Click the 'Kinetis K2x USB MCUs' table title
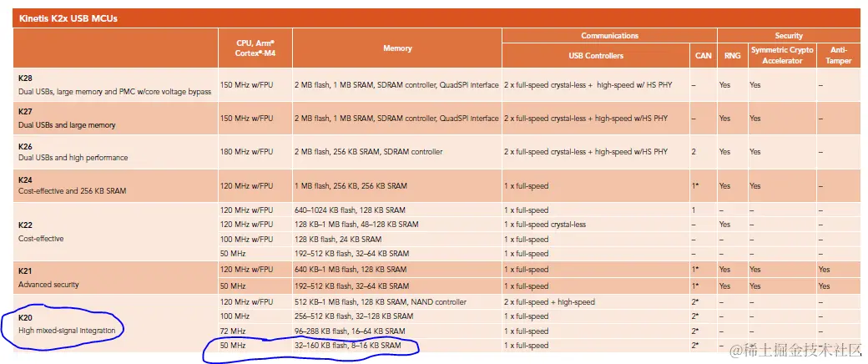This screenshot has width=868, height=364. [68, 19]
